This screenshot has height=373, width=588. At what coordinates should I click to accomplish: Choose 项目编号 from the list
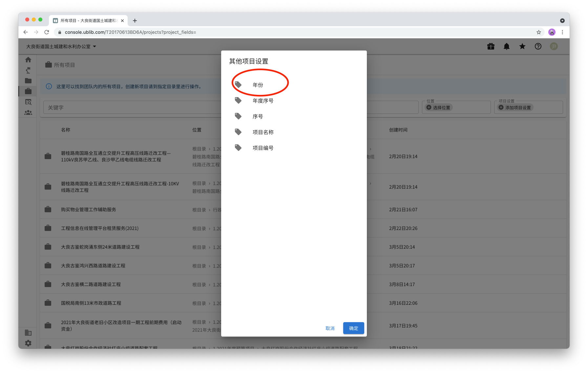click(x=263, y=148)
